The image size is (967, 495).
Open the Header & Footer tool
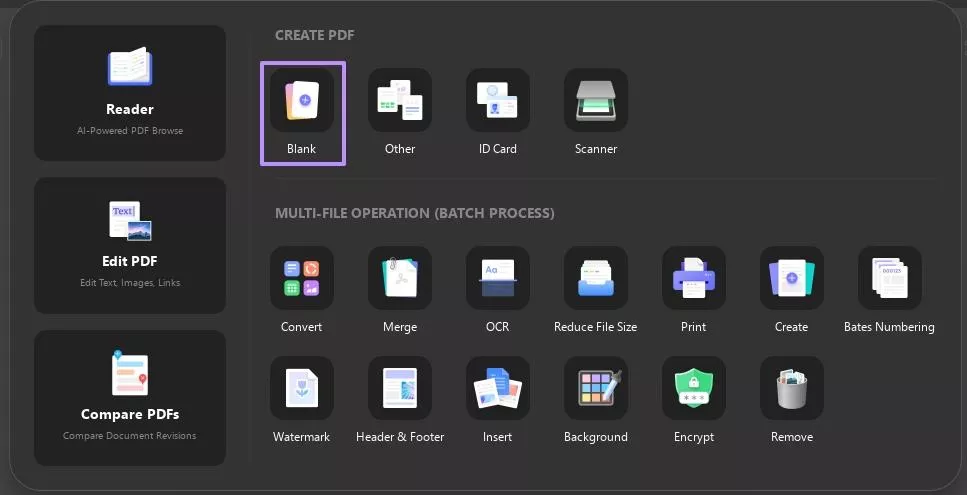coord(400,388)
